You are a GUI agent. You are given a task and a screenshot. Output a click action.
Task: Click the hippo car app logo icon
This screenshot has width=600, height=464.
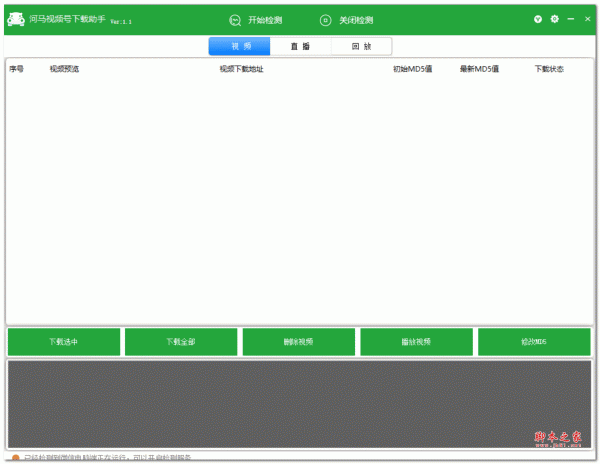16,19
